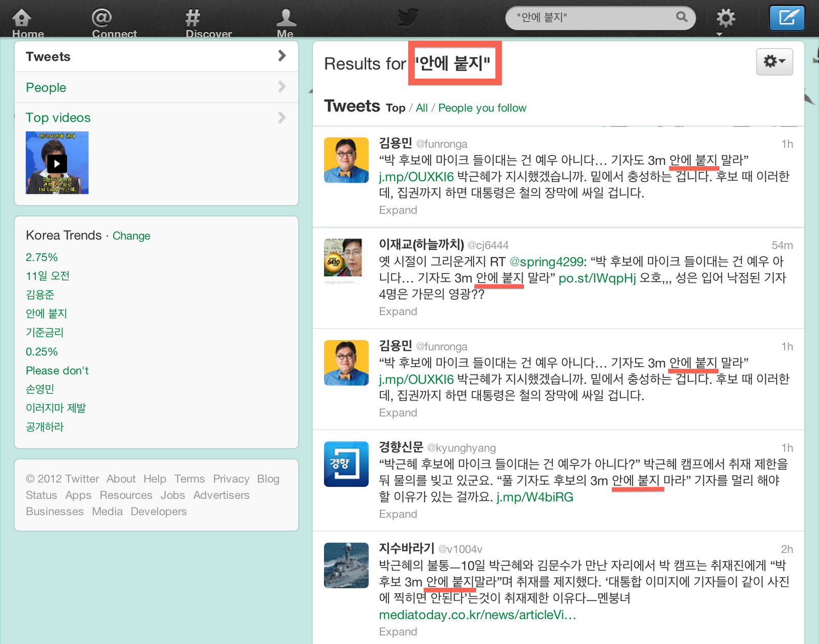Switch tweets filter to All

tap(421, 108)
